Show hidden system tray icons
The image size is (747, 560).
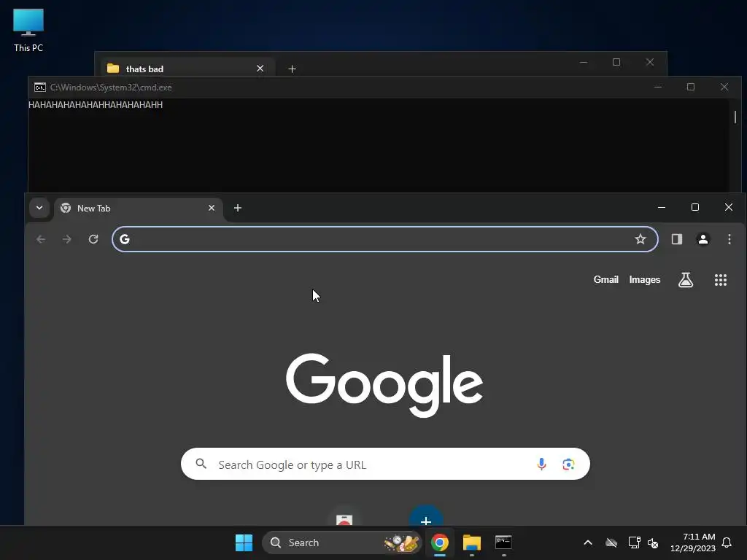(x=588, y=542)
